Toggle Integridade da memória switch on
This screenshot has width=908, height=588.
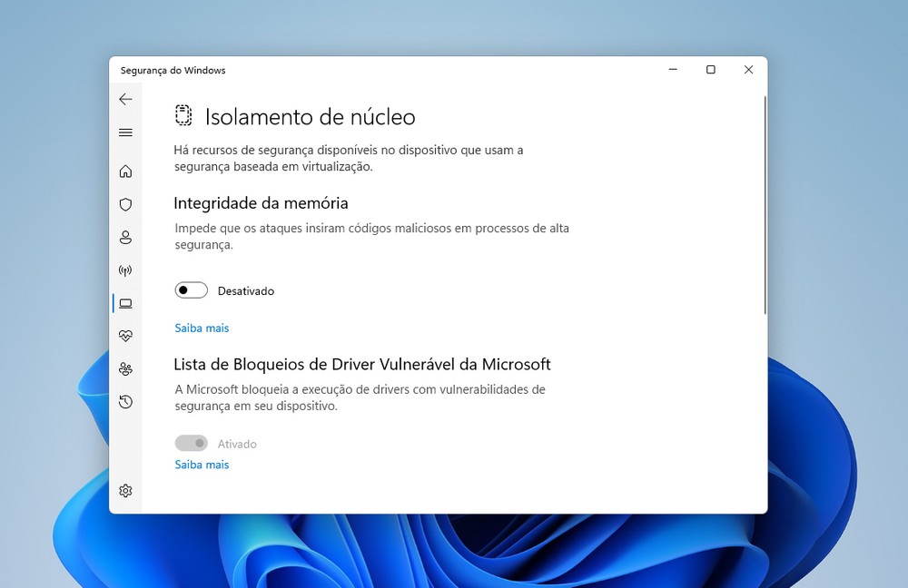coord(191,290)
